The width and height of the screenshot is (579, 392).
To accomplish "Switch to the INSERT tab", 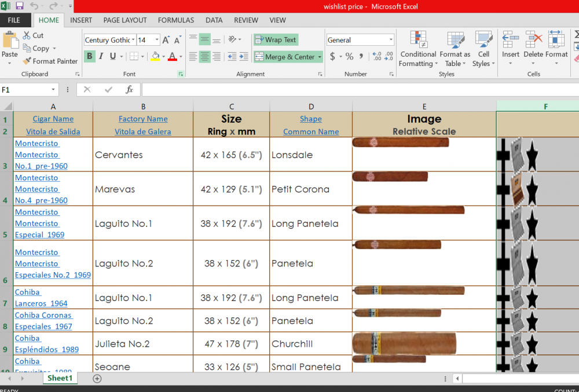I will (x=81, y=20).
